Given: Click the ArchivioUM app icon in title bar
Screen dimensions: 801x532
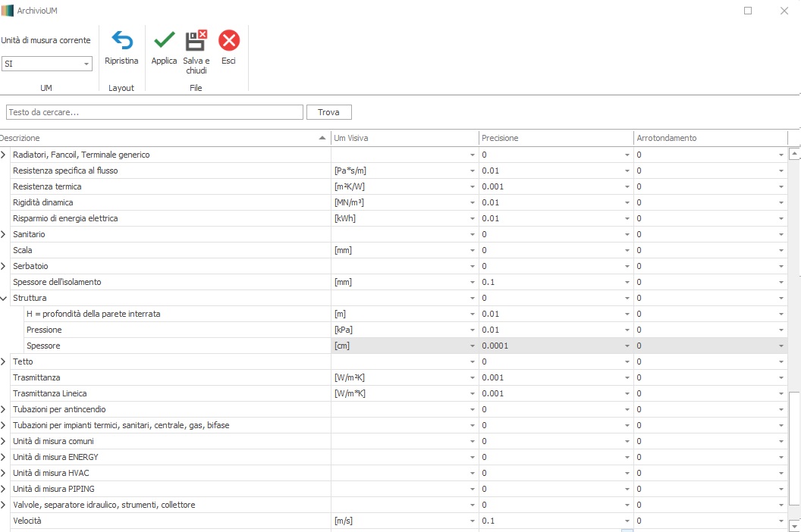Looking at the screenshot, I should point(8,11).
